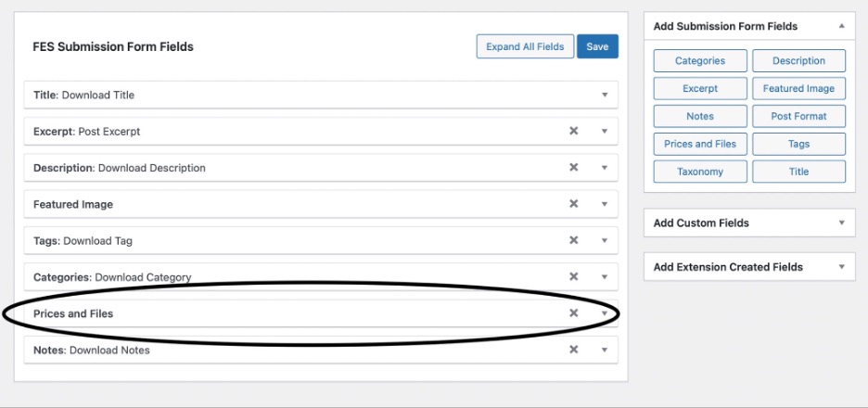
Task: Collapse the Add Submission Form Fields panel
Action: (841, 26)
